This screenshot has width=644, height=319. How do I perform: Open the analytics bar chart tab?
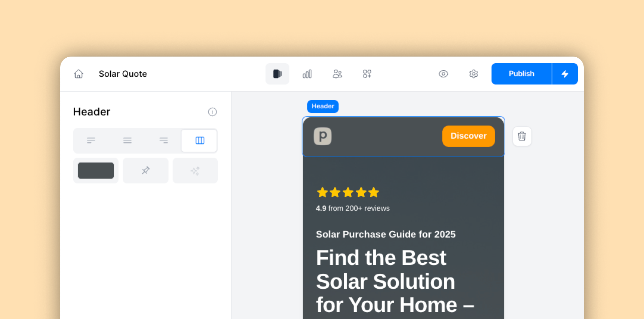[307, 74]
